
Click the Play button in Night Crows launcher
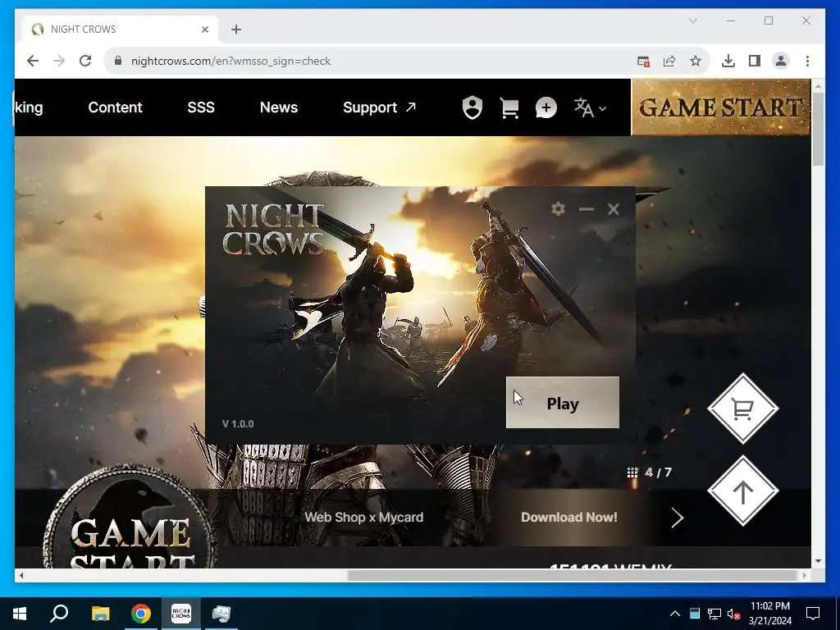563,403
